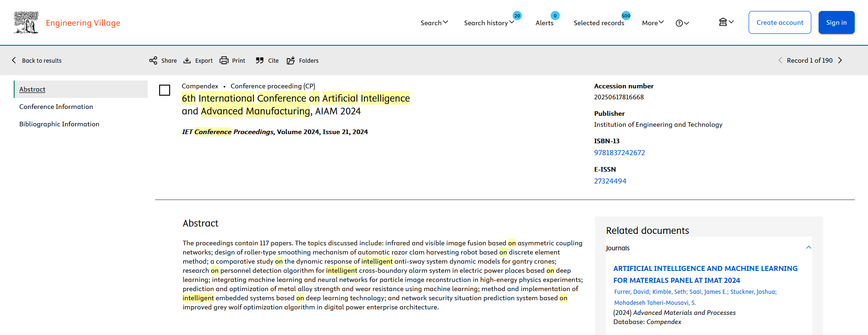Click the Share icon

click(153, 60)
